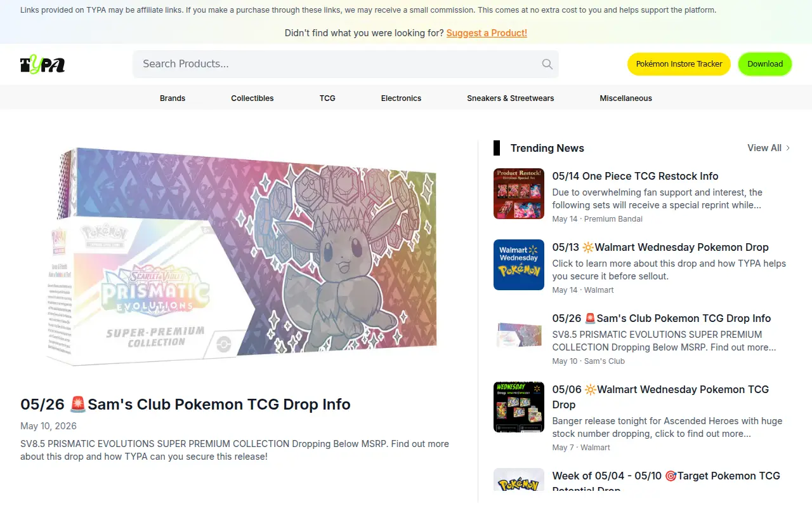Open the 05/06 Walmart Wednesday drop thumbnail
Screen dimensions: 812x508
519,407
